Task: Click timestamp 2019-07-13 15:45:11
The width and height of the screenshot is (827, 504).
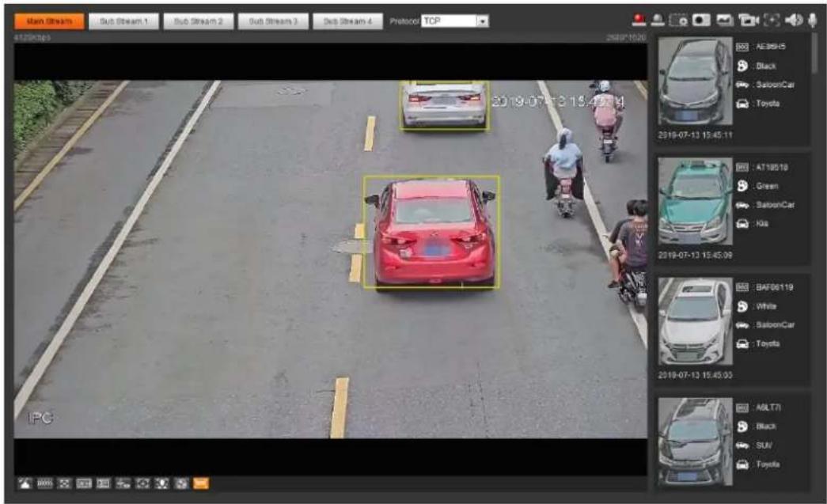Action: (695, 135)
